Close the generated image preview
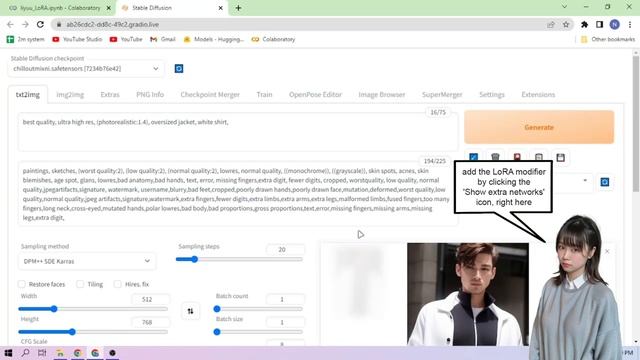The image size is (640, 360). pos(607,251)
